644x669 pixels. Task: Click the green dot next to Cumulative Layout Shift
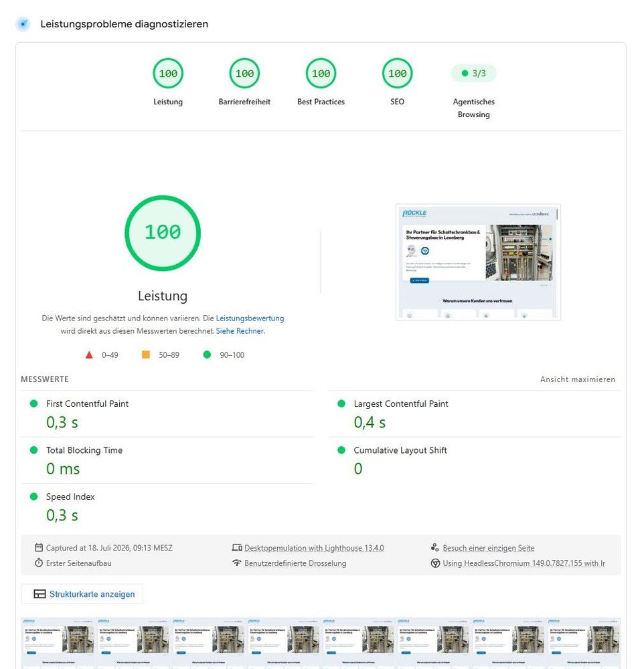[x=341, y=450]
